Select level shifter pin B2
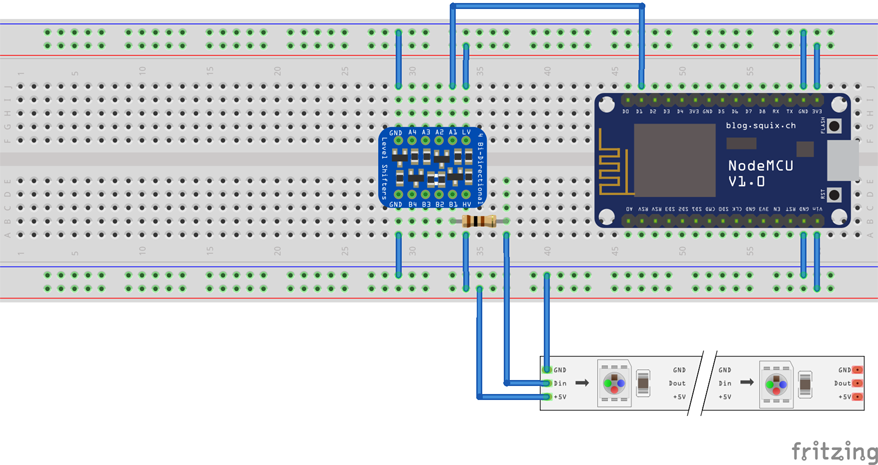The width and height of the screenshot is (878, 465). click(x=439, y=194)
